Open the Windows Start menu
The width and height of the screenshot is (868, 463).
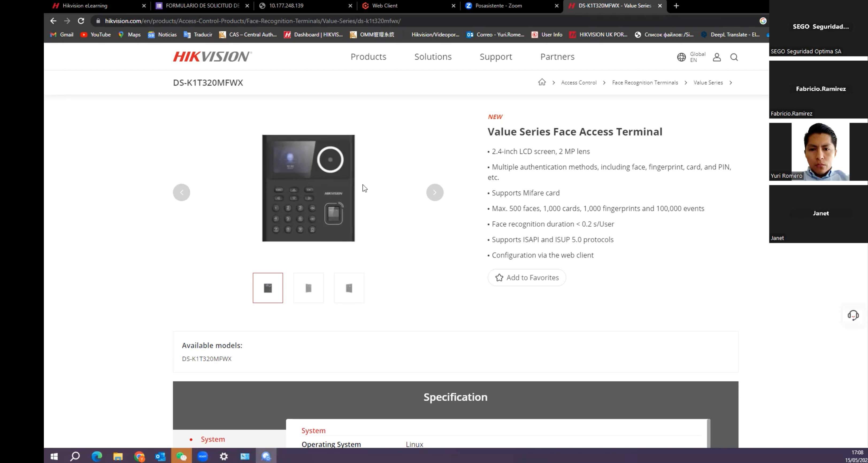[54, 456]
